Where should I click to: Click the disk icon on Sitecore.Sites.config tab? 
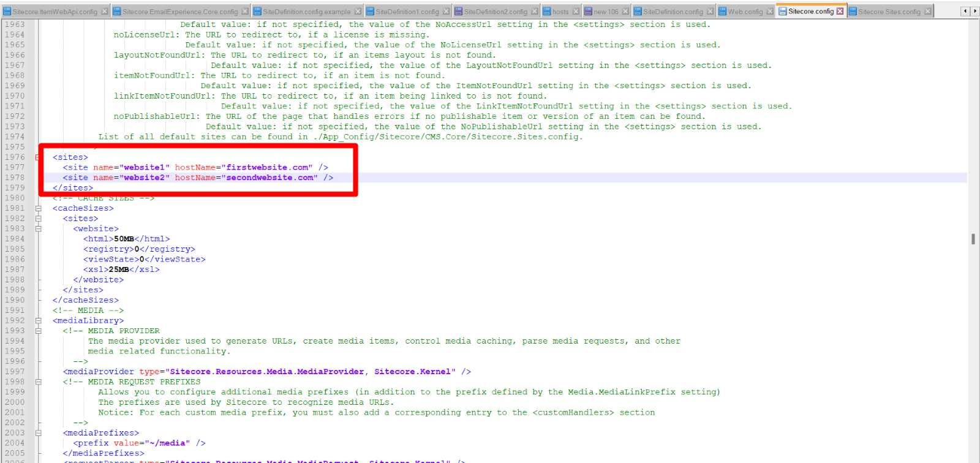853,11
